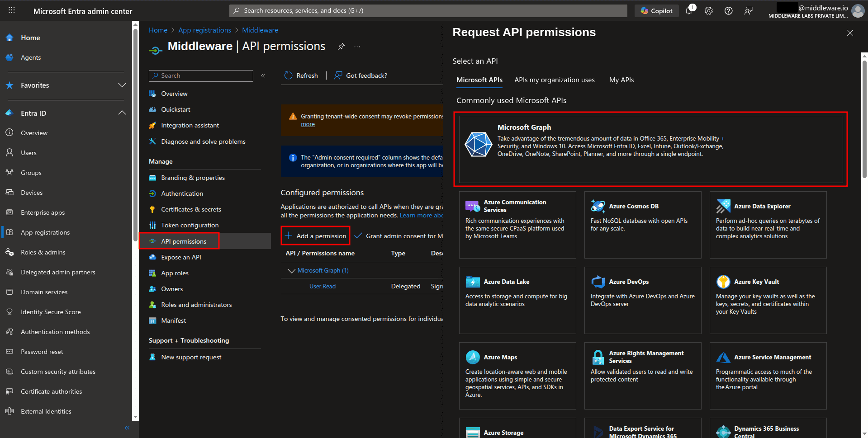This screenshot has height=438, width=868.
Task: Open Devices from the sidebar
Action: click(31, 192)
